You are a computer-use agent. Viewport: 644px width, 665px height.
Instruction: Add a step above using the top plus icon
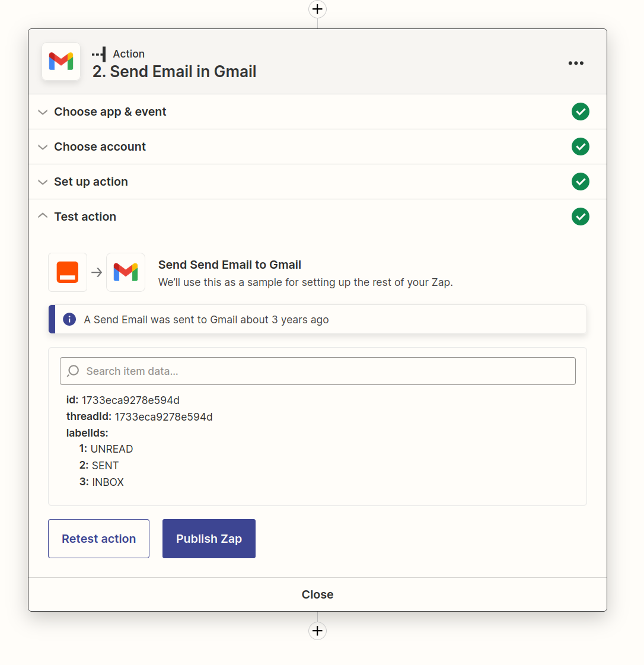[318, 9]
